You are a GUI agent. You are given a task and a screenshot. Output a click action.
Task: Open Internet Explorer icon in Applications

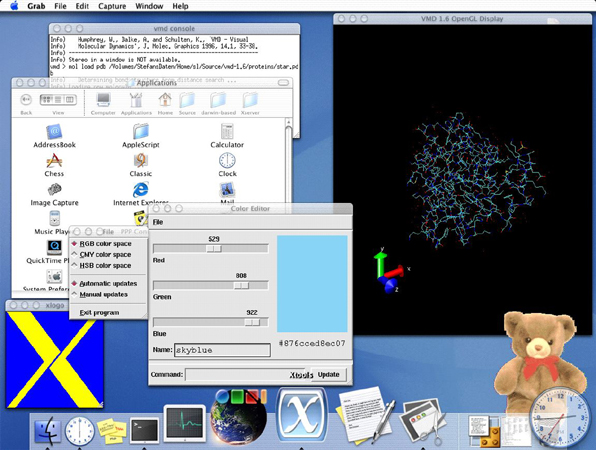pyautogui.click(x=141, y=189)
